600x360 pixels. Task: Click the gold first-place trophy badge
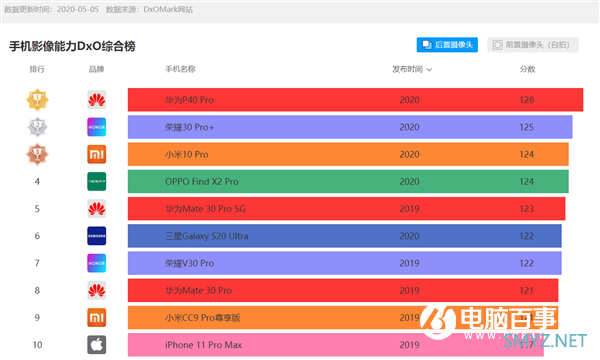click(37, 100)
